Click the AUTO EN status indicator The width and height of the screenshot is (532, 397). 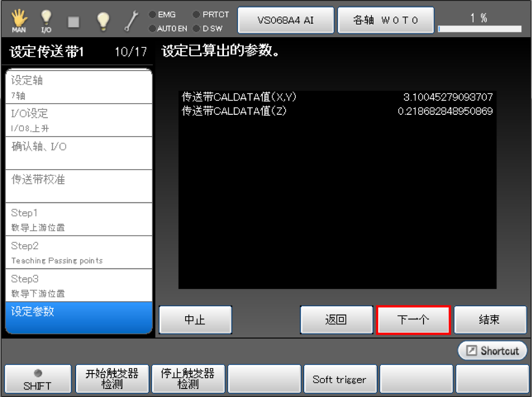tap(168, 29)
